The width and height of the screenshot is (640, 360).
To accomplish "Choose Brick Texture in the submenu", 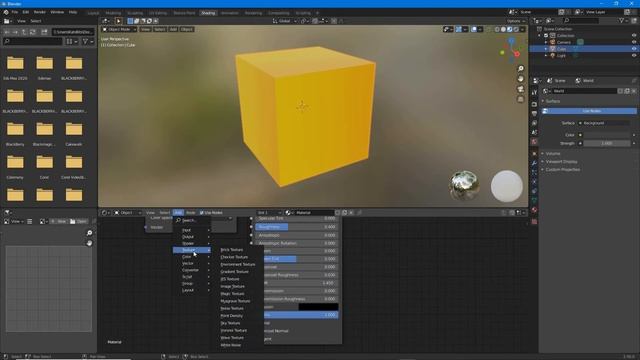I will pyautogui.click(x=231, y=250).
